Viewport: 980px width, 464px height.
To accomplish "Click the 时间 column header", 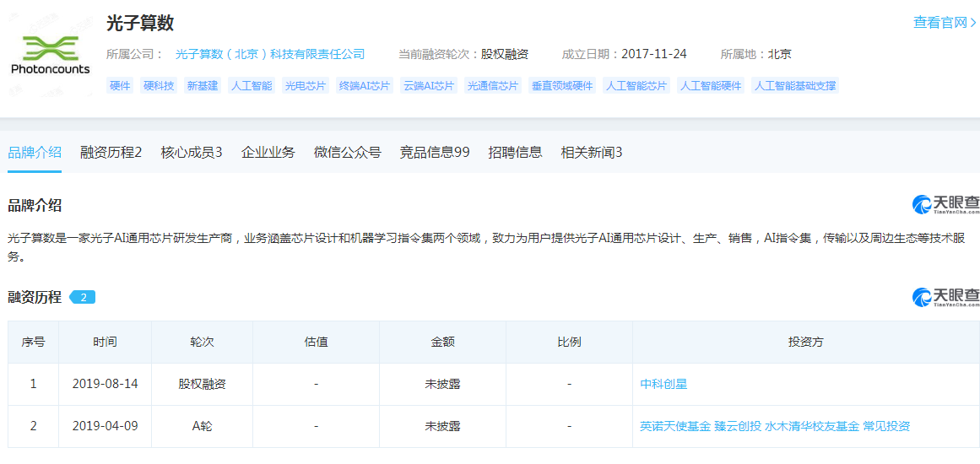I will [x=105, y=343].
